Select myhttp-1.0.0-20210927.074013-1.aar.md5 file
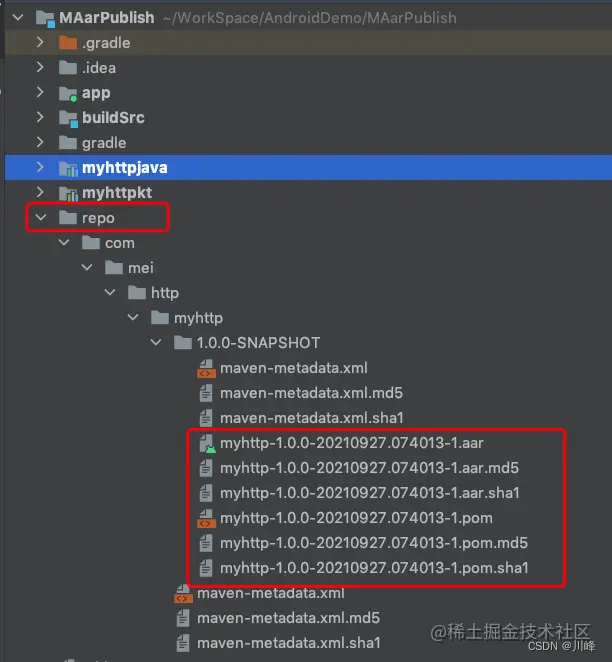Screen dimensions: 612x662 (369, 468)
